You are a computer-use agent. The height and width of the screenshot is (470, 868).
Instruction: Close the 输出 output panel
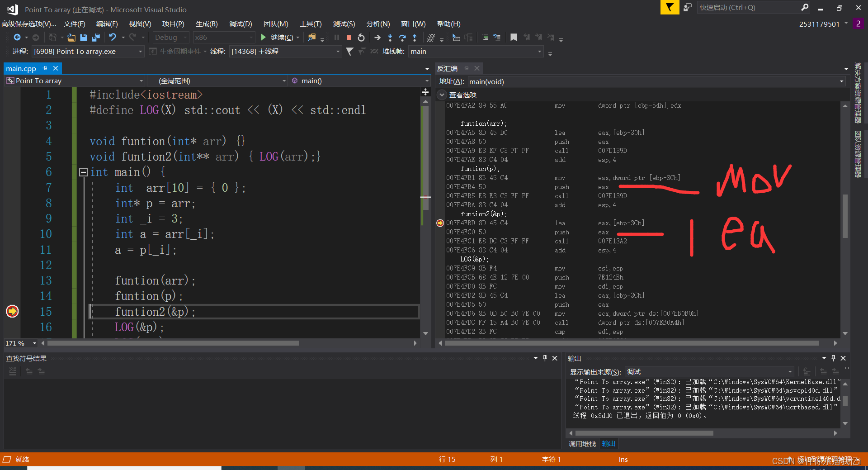coord(843,358)
